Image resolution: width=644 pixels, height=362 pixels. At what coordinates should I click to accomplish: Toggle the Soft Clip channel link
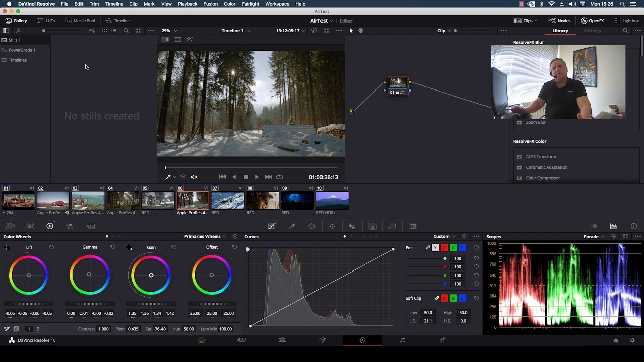pyautogui.click(x=437, y=298)
